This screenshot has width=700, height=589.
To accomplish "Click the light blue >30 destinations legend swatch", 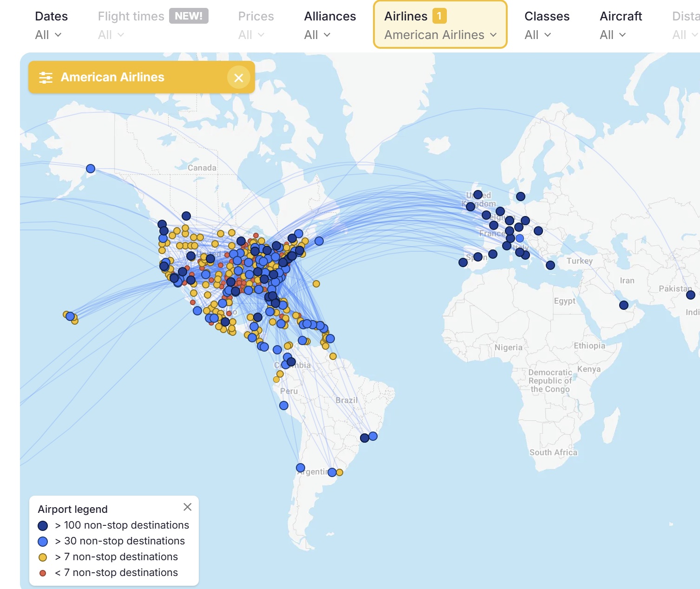I will pos(43,541).
